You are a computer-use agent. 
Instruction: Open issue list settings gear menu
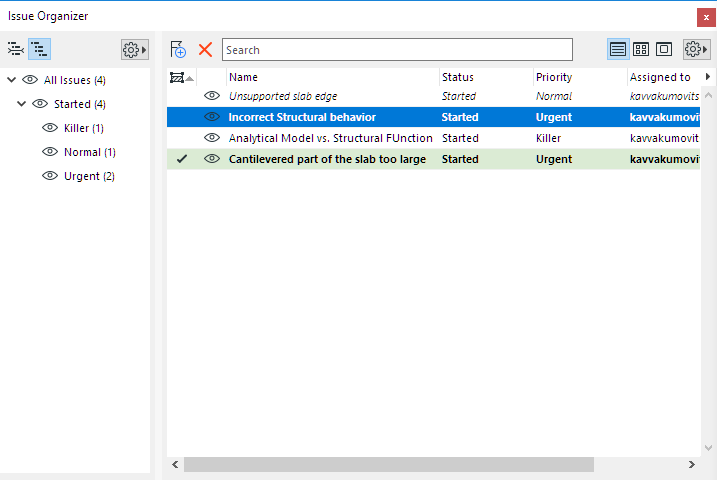coord(696,49)
